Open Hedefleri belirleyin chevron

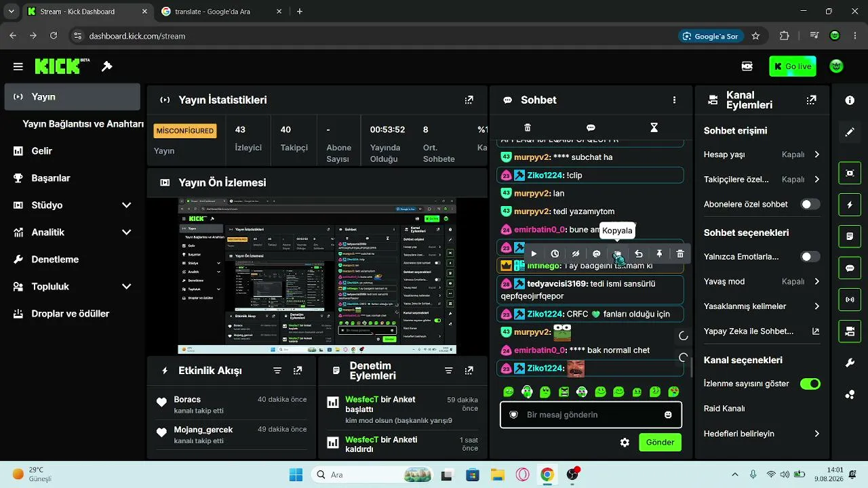[817, 434]
